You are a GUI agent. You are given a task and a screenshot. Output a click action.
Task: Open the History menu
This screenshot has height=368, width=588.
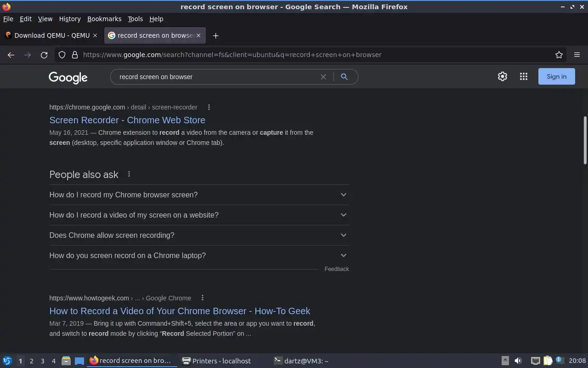tap(70, 19)
